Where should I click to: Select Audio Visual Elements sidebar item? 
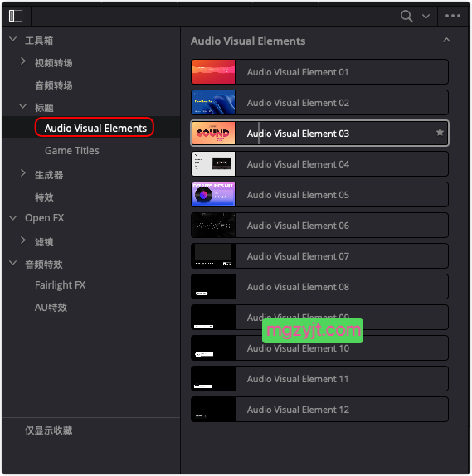(95, 128)
